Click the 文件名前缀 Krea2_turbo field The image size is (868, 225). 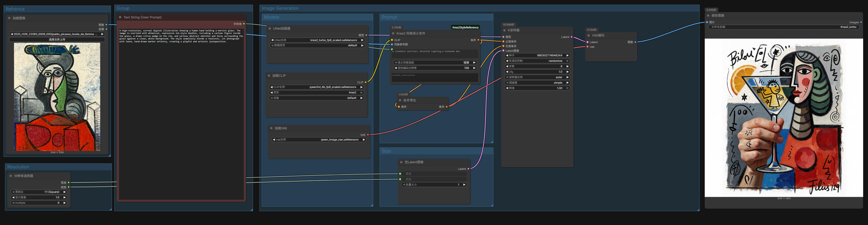[784, 27]
